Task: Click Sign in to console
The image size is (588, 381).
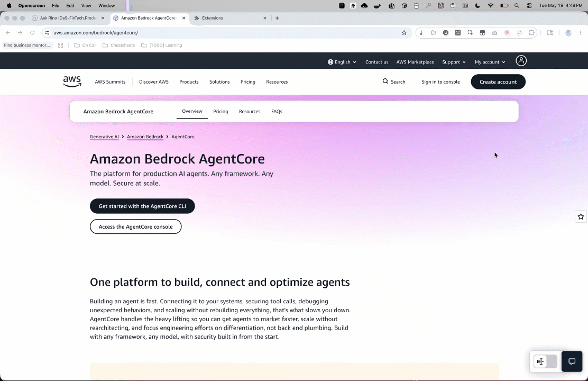Action: [x=440, y=82]
